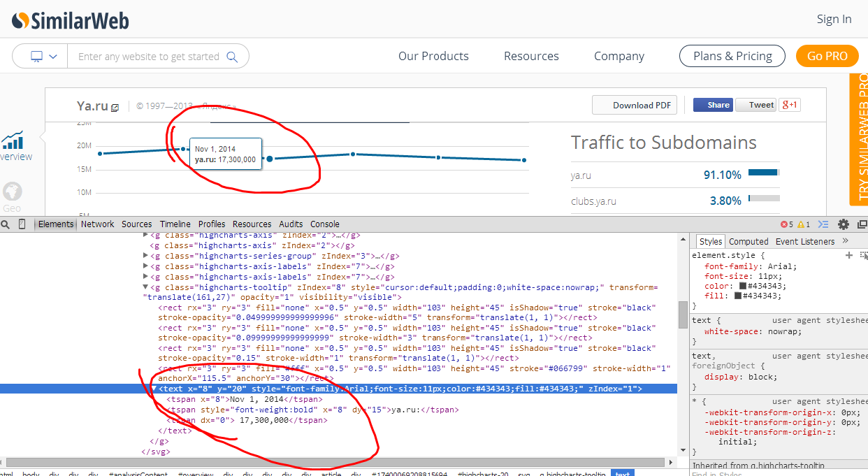
Task: Select the tspan containing 17,300,000
Action: click(x=247, y=420)
